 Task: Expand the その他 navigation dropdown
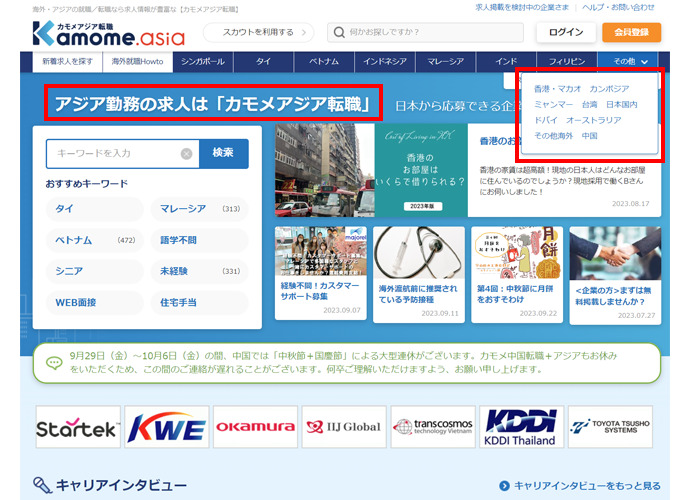630,61
